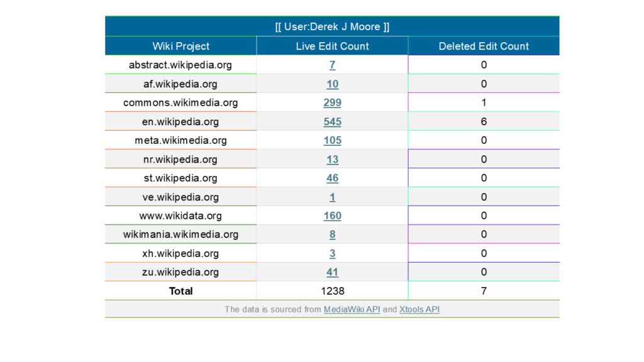This screenshot has height=362, width=644.
Task: Select the zu.wikipedia.org cell
Action: click(180, 271)
